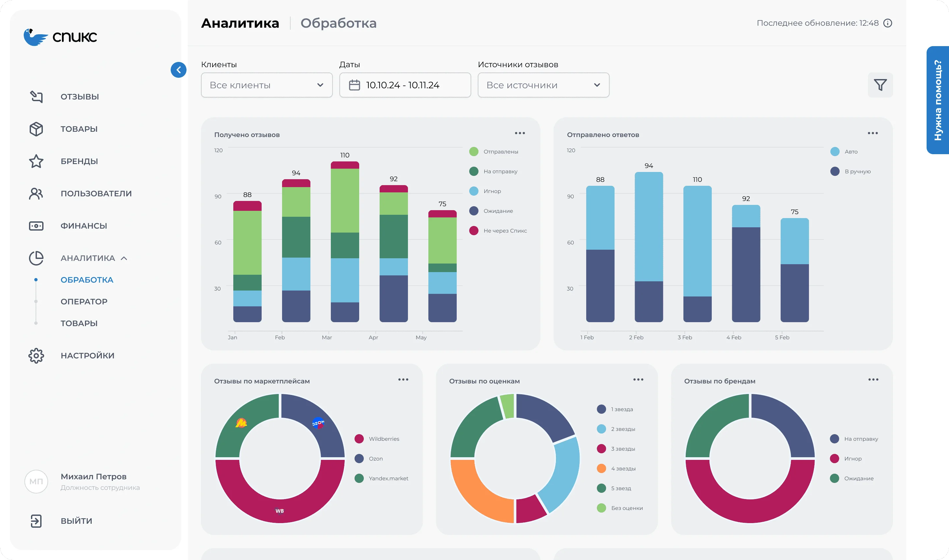Select the Оператор submenu item

click(84, 301)
